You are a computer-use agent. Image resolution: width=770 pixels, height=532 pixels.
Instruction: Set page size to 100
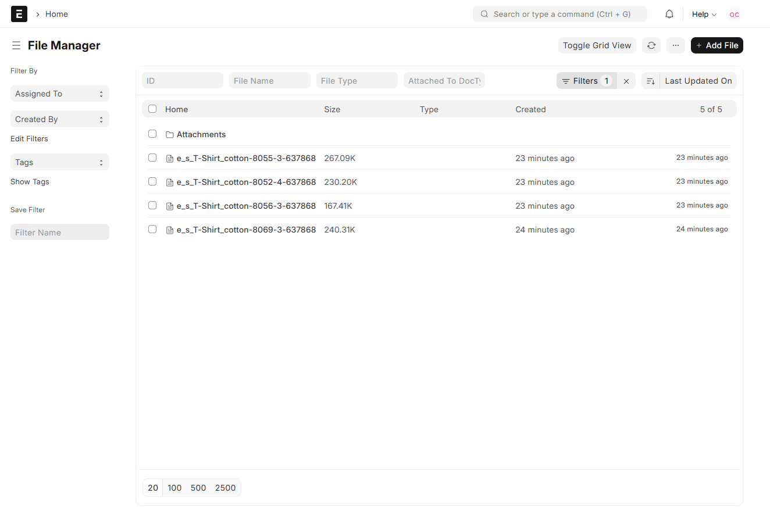pyautogui.click(x=174, y=488)
